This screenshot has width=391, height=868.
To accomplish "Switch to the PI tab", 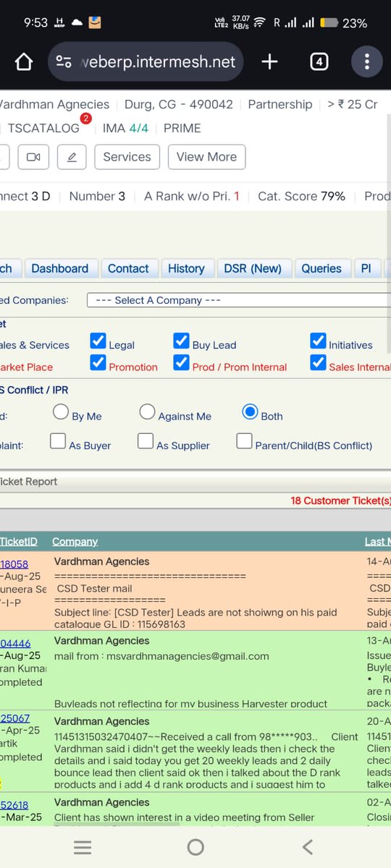I will 366,268.
